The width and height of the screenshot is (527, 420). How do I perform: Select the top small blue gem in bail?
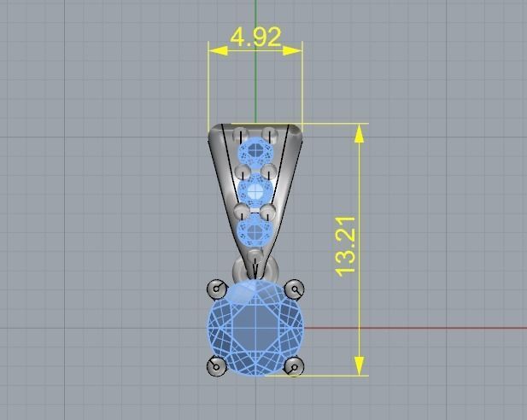tap(255, 153)
